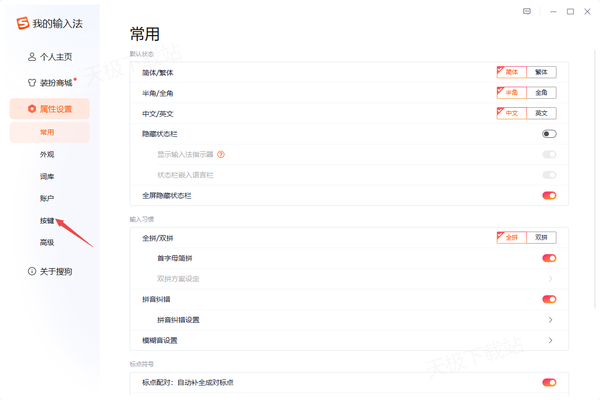Image resolution: width=600 pixels, height=400 pixels.
Task: Click 双拼方案设定 row label
Action: (x=178, y=279)
